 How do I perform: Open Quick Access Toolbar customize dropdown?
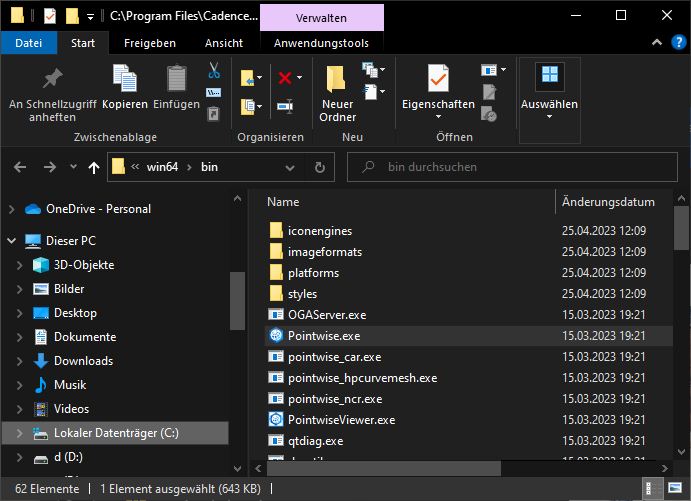tap(90, 17)
